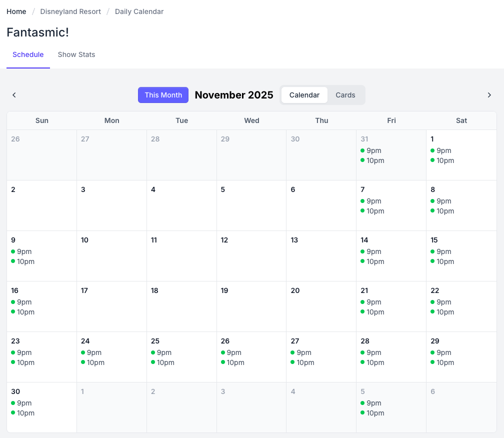Choose the 10pm show on November 27
The image size is (504, 438).
click(305, 362)
